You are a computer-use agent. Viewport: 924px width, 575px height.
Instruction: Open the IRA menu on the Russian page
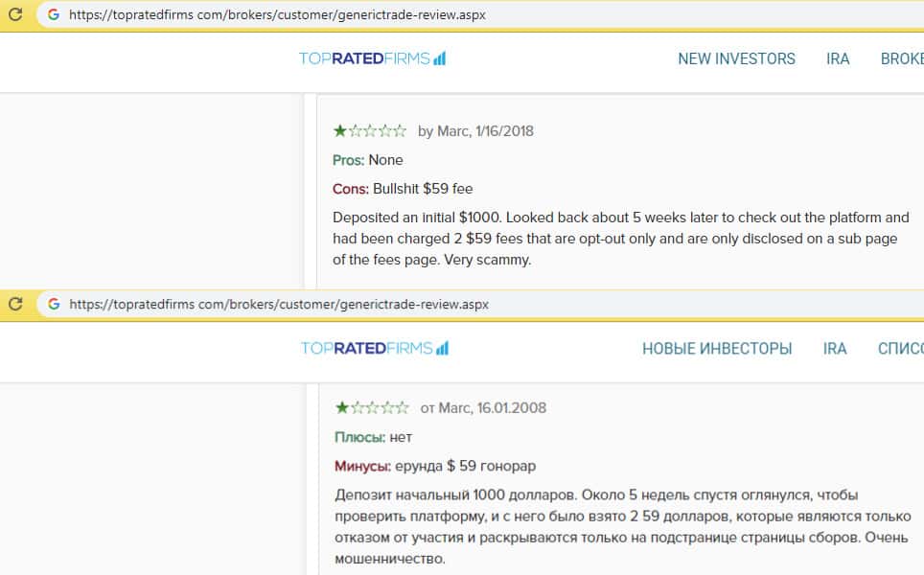click(835, 349)
